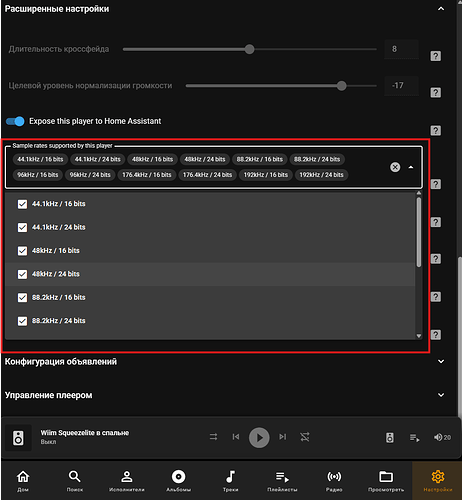Clear all selected sample rates
Viewport: 462px width, 500px height.
[x=395, y=167]
